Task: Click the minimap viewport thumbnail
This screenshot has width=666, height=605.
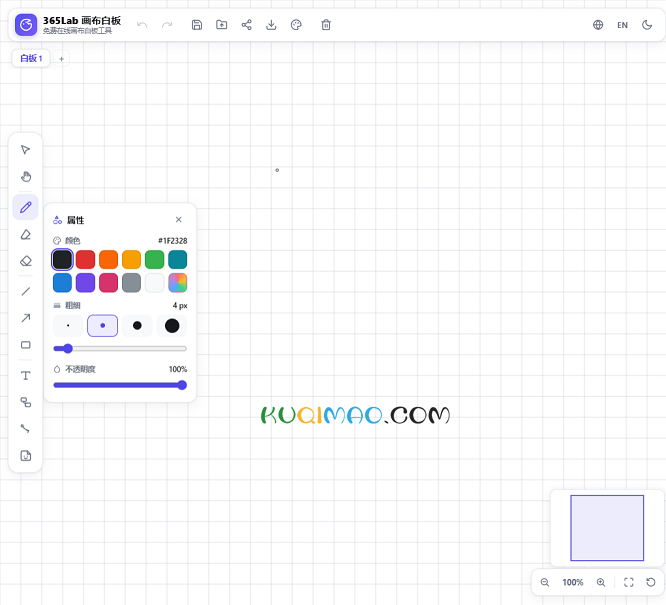Action: pyautogui.click(x=607, y=528)
